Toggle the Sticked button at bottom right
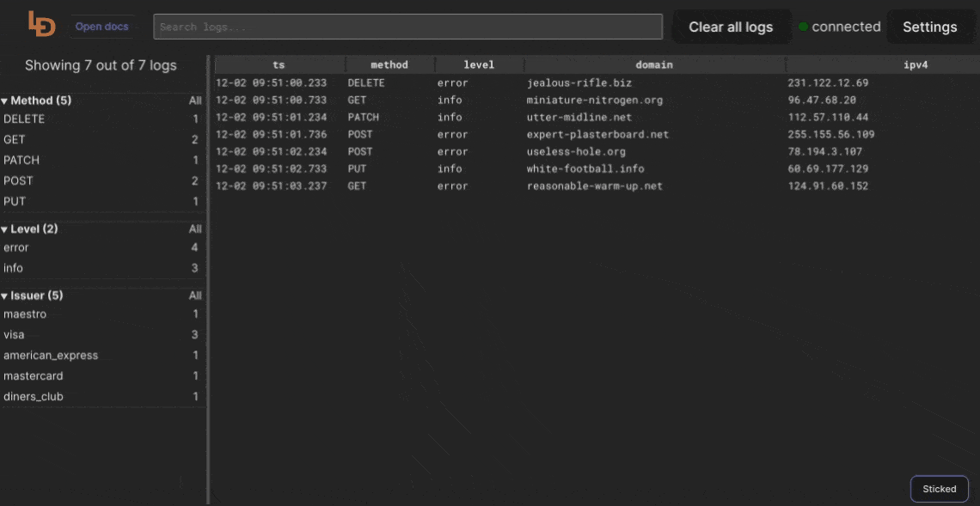The height and width of the screenshot is (506, 980). (939, 489)
